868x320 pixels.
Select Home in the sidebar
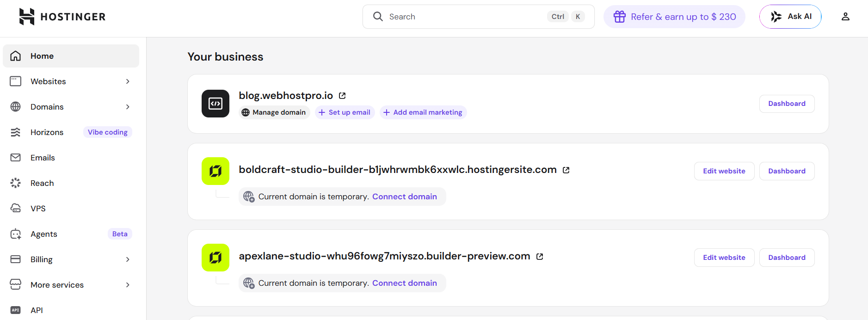point(71,56)
